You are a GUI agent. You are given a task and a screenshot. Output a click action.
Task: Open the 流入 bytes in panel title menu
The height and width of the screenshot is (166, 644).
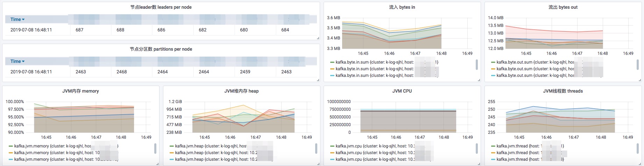tap(402, 7)
